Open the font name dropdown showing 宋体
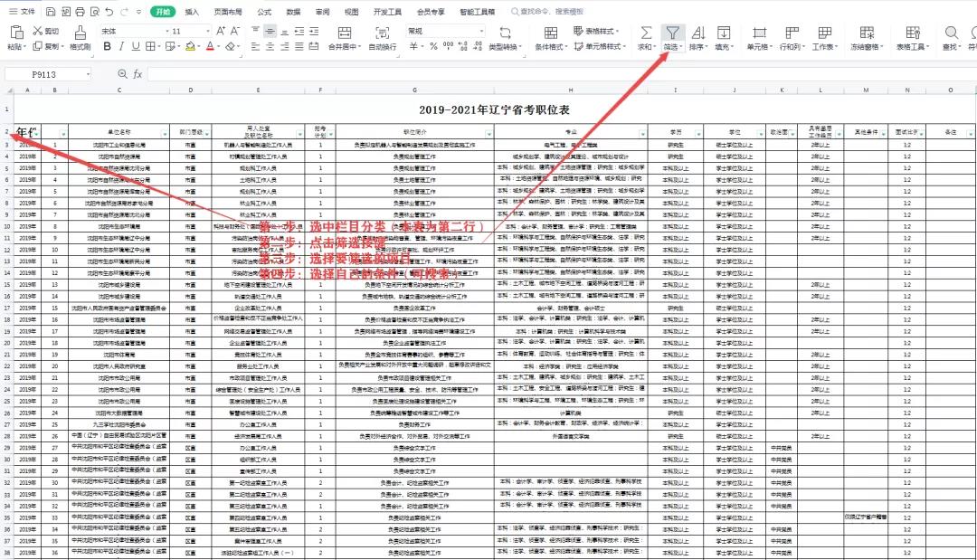The image size is (977, 560). pyautogui.click(x=132, y=31)
